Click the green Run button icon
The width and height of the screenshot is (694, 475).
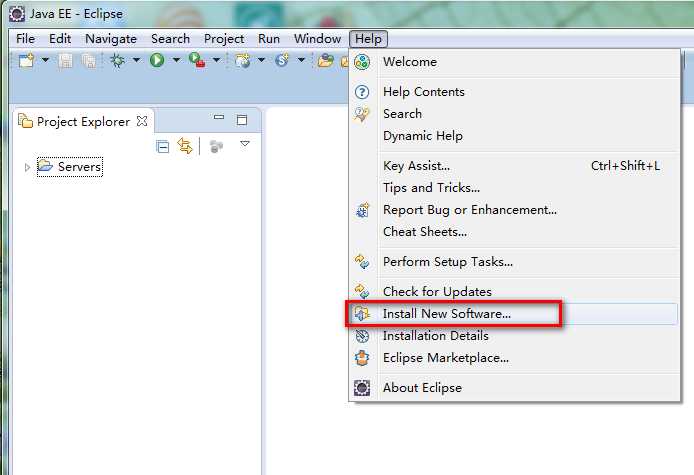pyautogui.click(x=157, y=60)
